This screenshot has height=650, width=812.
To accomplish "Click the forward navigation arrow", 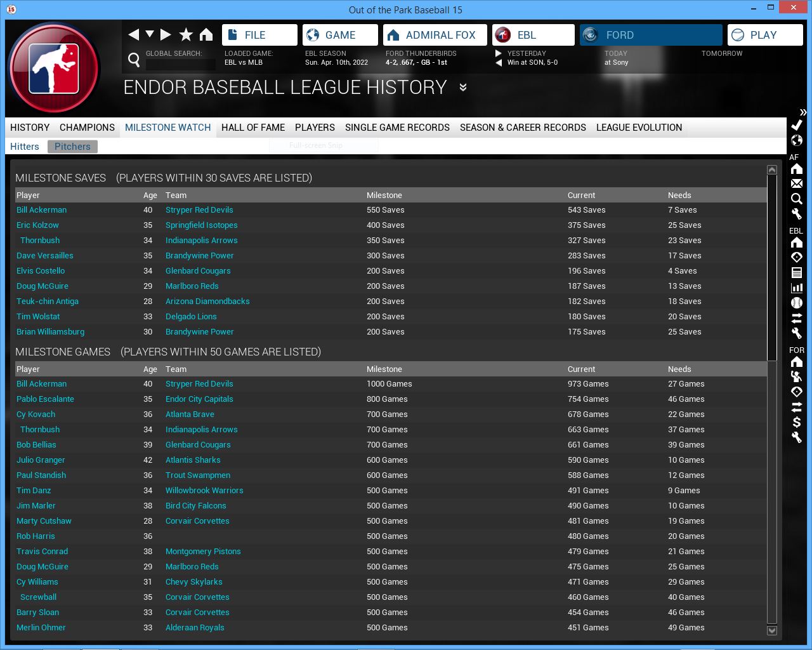I will click(166, 35).
